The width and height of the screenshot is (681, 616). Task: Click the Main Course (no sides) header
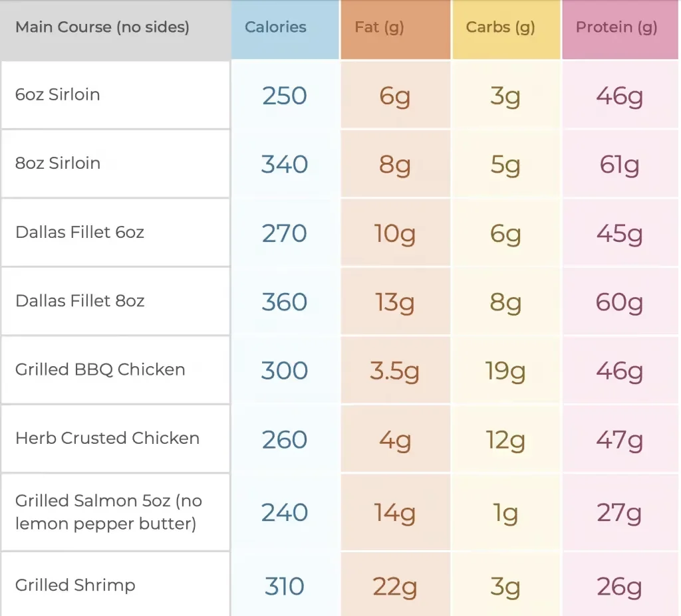point(102,27)
